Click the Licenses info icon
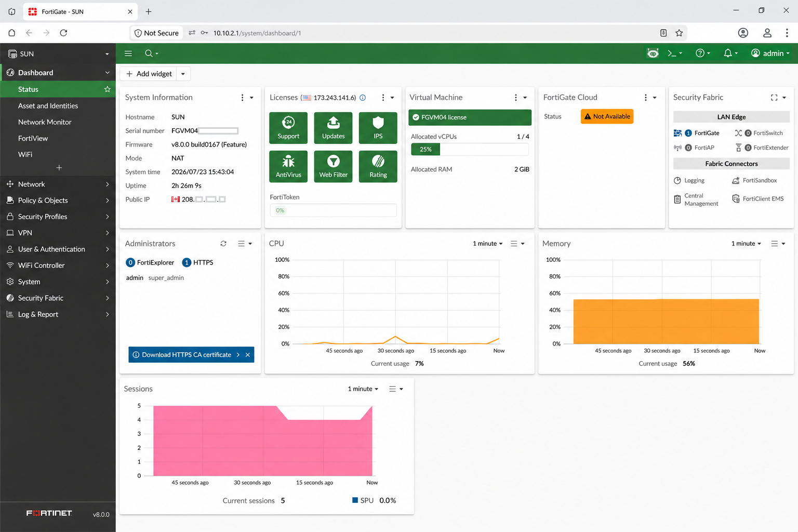This screenshot has height=532, width=798. (x=363, y=98)
